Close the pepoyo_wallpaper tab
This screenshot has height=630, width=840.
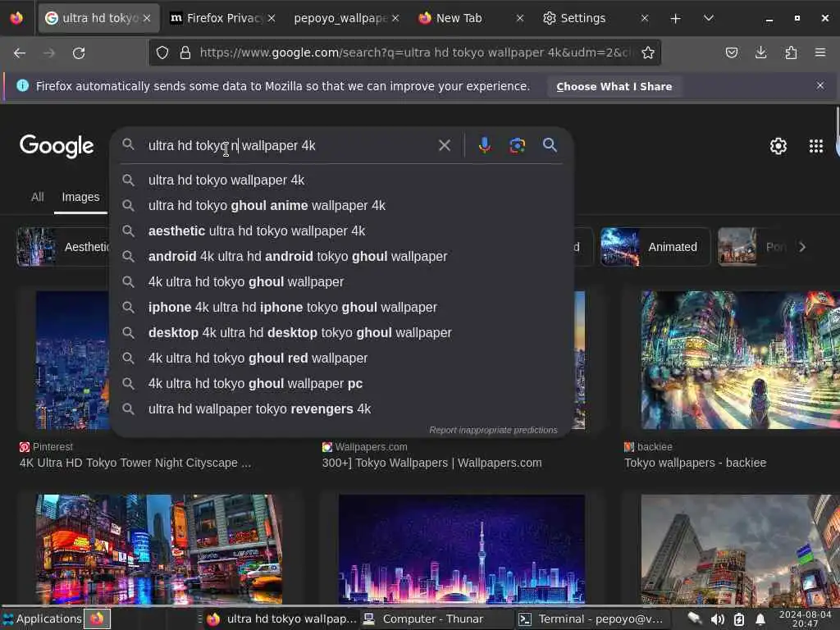coord(395,18)
